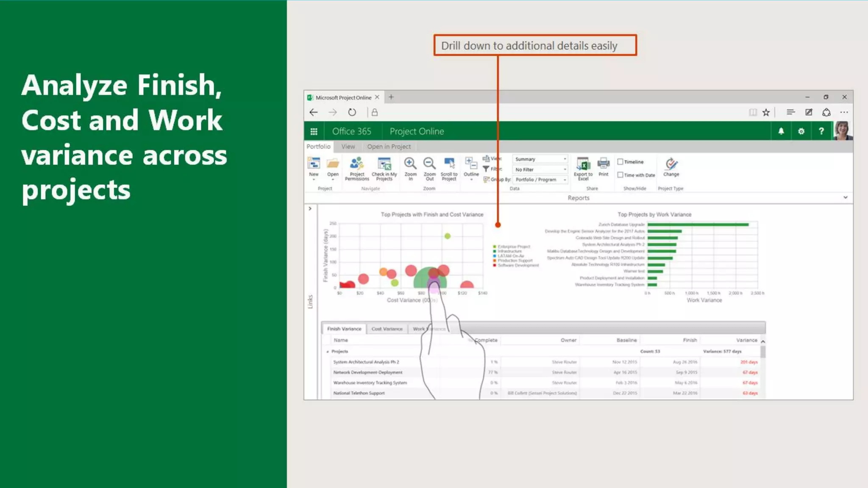This screenshot has width=868, height=488.
Task: Open System Architectural Analysis Ph 2 project
Action: click(x=366, y=362)
